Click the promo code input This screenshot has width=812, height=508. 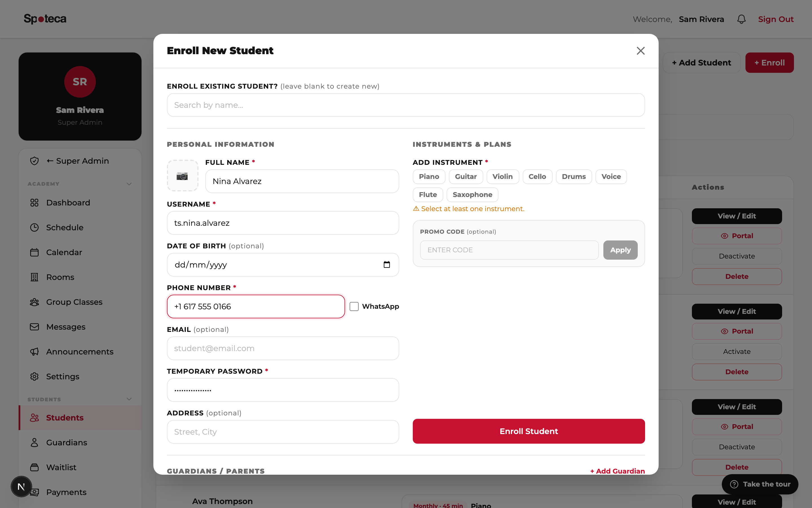coord(509,250)
